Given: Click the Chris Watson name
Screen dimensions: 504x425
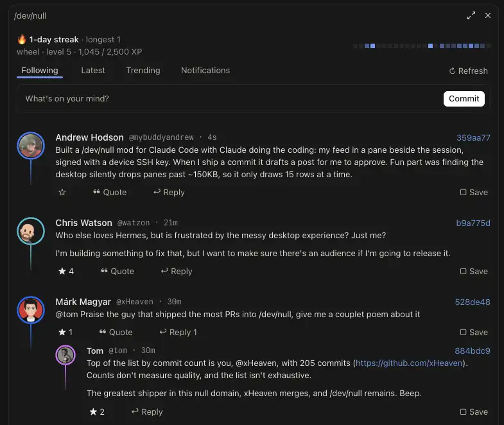Looking at the screenshot, I should point(83,223).
